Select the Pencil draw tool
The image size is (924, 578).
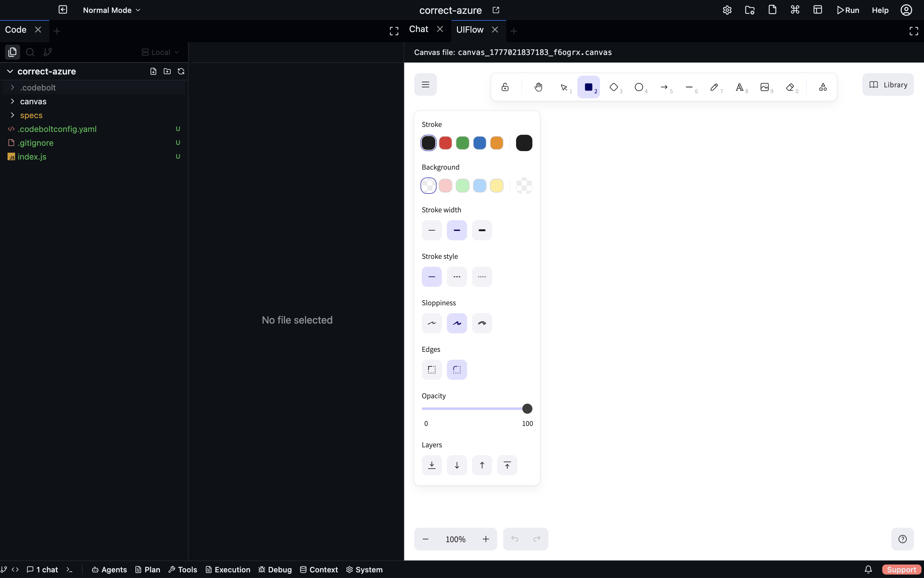[x=714, y=87]
